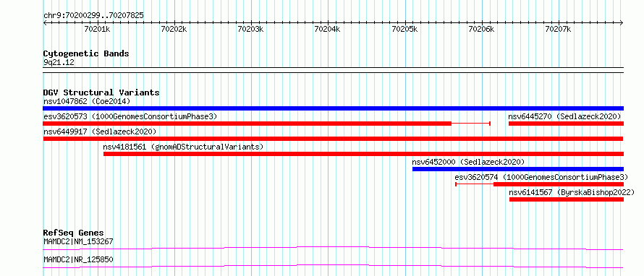Click the 70205k ruler tick label
644x276 pixels.
click(x=405, y=29)
